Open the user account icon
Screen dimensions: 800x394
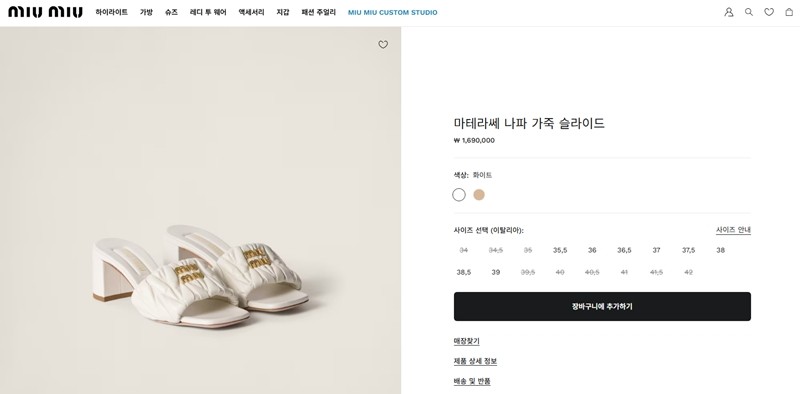click(x=729, y=12)
